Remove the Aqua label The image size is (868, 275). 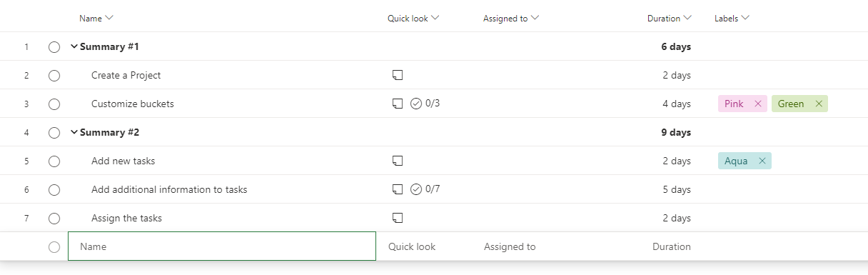pyautogui.click(x=762, y=161)
